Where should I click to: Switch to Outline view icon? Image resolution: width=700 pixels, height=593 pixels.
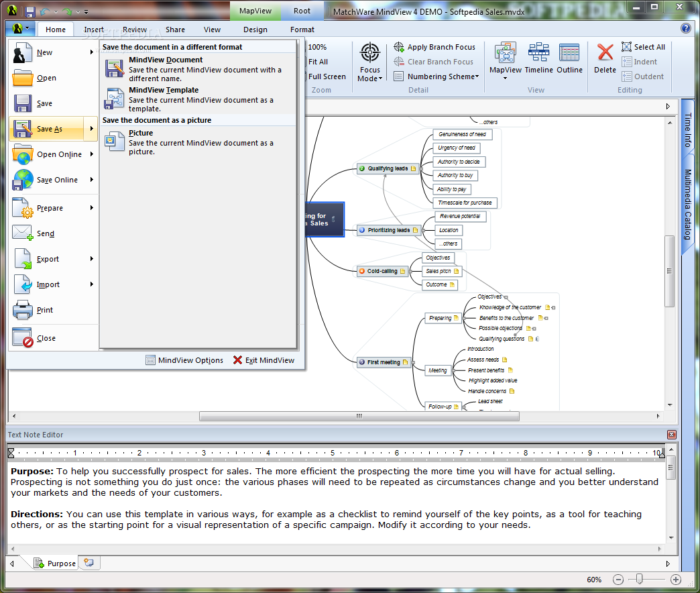[569, 53]
